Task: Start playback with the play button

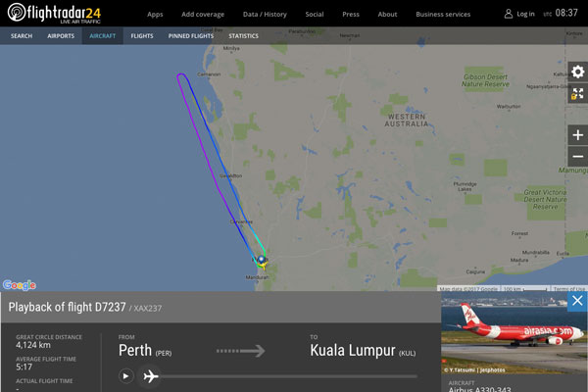Action: 126,376
